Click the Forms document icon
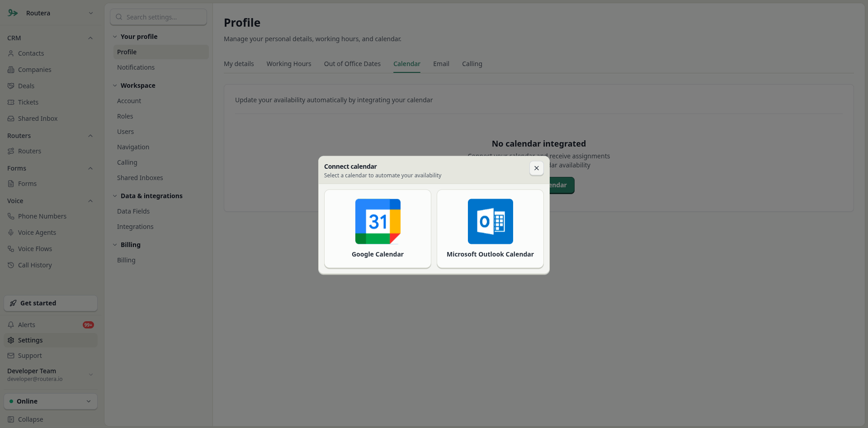Image resolution: width=868 pixels, height=428 pixels. click(11, 184)
